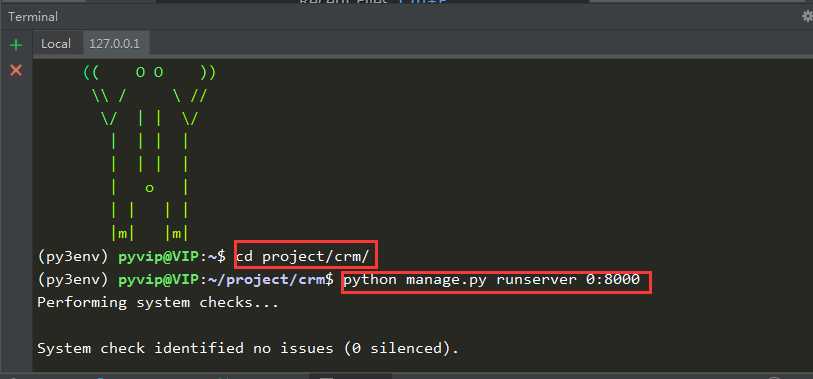813x379 pixels.
Task: Click the 'python manage.py runserver 0:8000' command
Action: [x=492, y=280]
